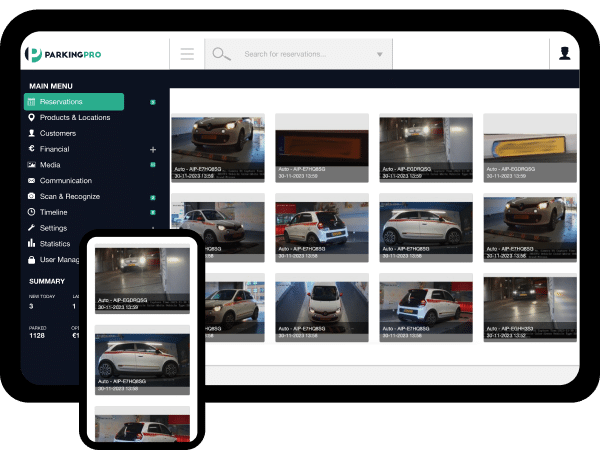The height and width of the screenshot is (450, 600).
Task: Expand the green badge next to Media
Action: click(153, 165)
